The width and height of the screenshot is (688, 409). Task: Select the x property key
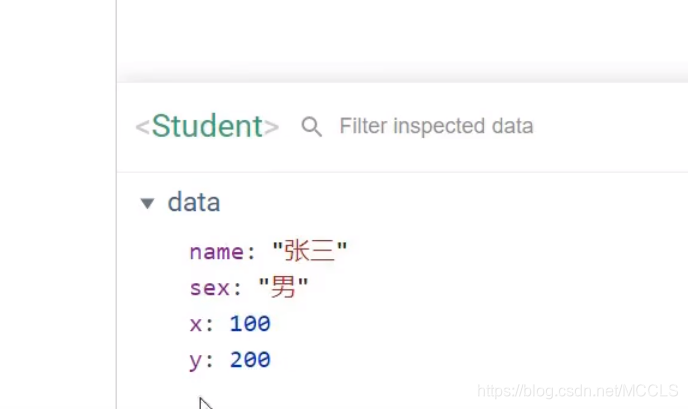click(196, 325)
